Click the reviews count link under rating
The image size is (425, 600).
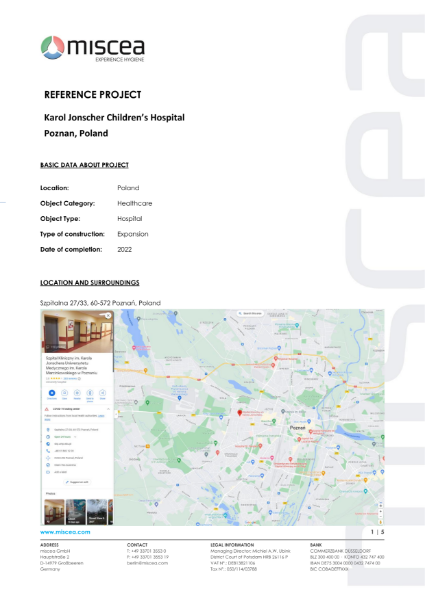(70, 378)
